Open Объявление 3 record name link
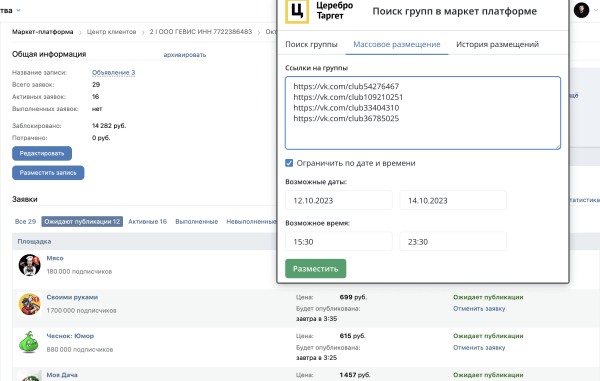 tap(113, 72)
